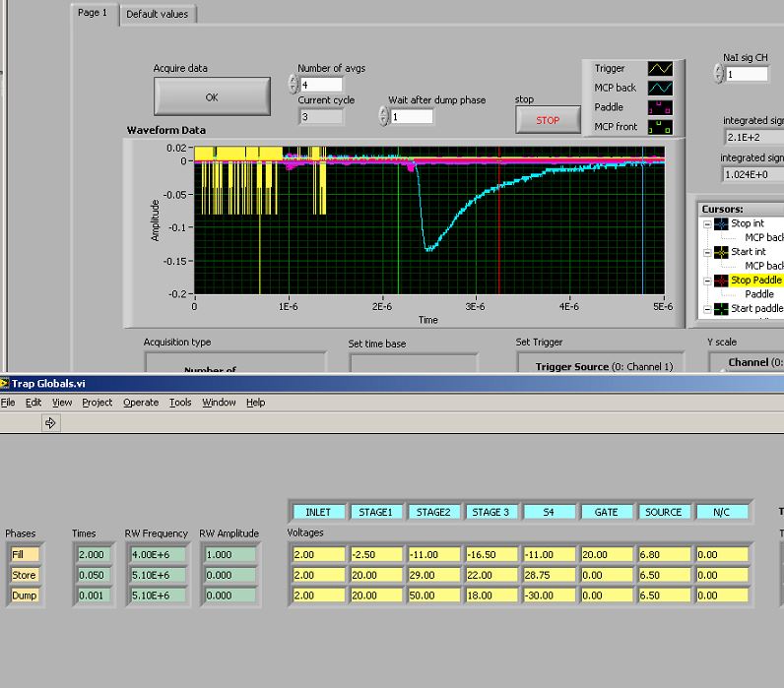Screen dimensions: 784x688
Task: Click the Stop Paddle cursor icon
Action: coord(722,281)
